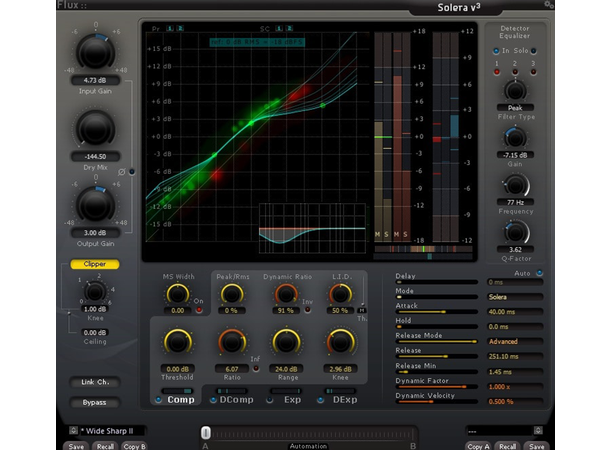Click the Frequency 77 Hz value

tap(515, 202)
